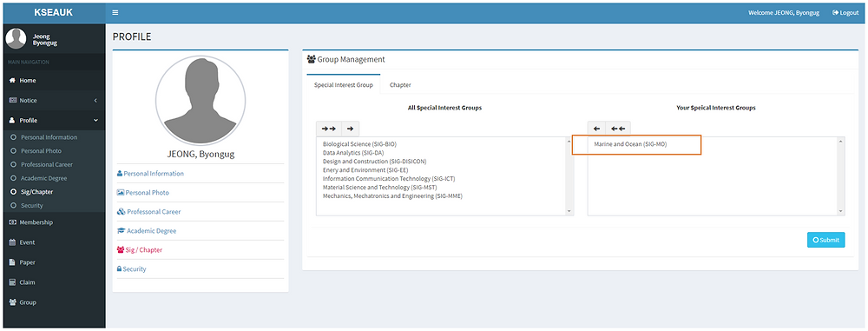Click All groups list scrollbar down arrow
The image size is (868, 331).
coord(569,211)
